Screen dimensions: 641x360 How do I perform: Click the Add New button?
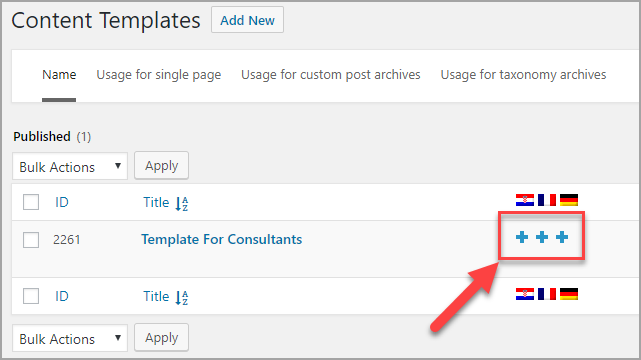pyautogui.click(x=247, y=20)
